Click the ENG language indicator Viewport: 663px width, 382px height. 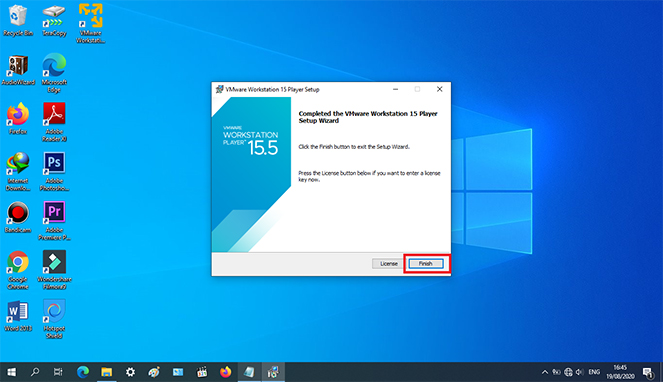(x=594, y=372)
